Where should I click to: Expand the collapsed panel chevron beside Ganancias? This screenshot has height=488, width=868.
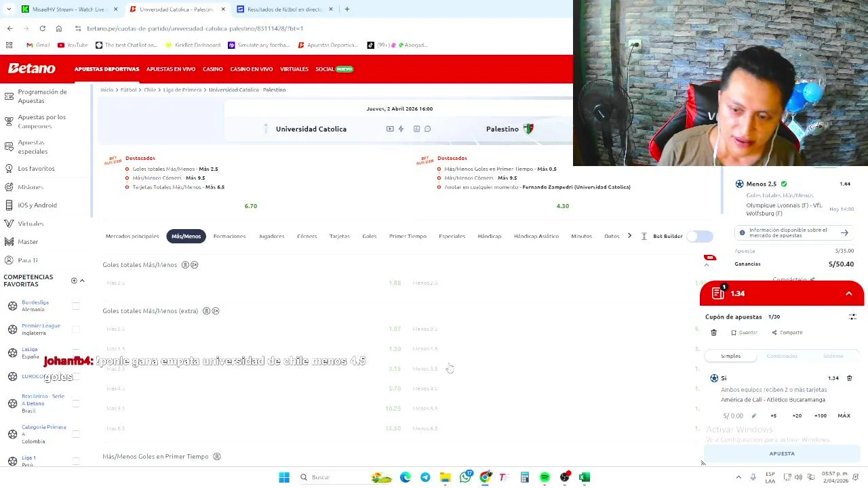707,265
